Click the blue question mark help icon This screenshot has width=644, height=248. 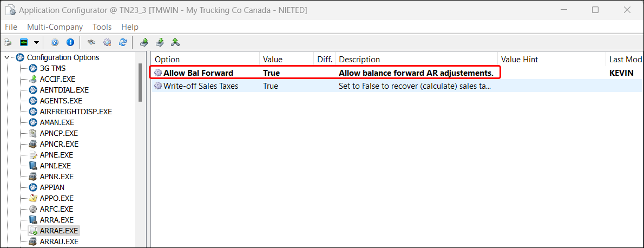click(x=55, y=42)
